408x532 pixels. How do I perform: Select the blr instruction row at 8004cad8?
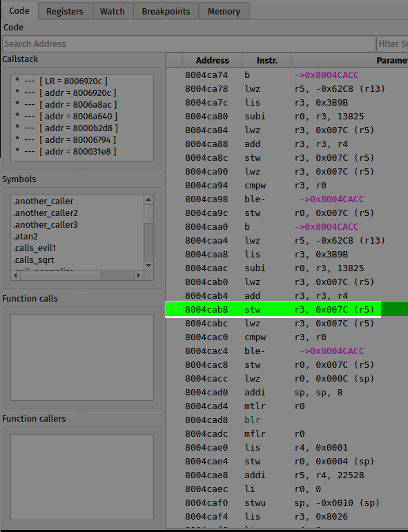286,420
